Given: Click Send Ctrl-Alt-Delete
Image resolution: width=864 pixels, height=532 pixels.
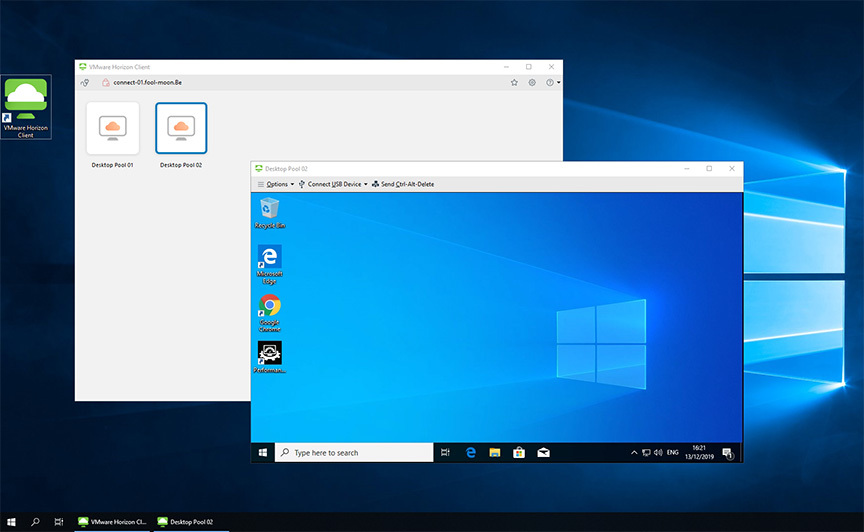Looking at the screenshot, I should click(x=406, y=184).
